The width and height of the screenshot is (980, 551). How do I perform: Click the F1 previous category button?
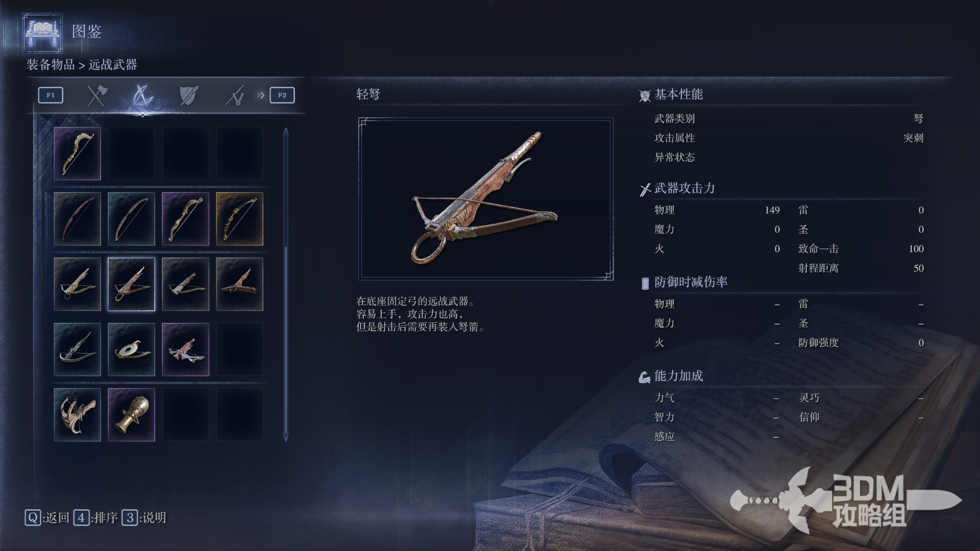pos(51,95)
